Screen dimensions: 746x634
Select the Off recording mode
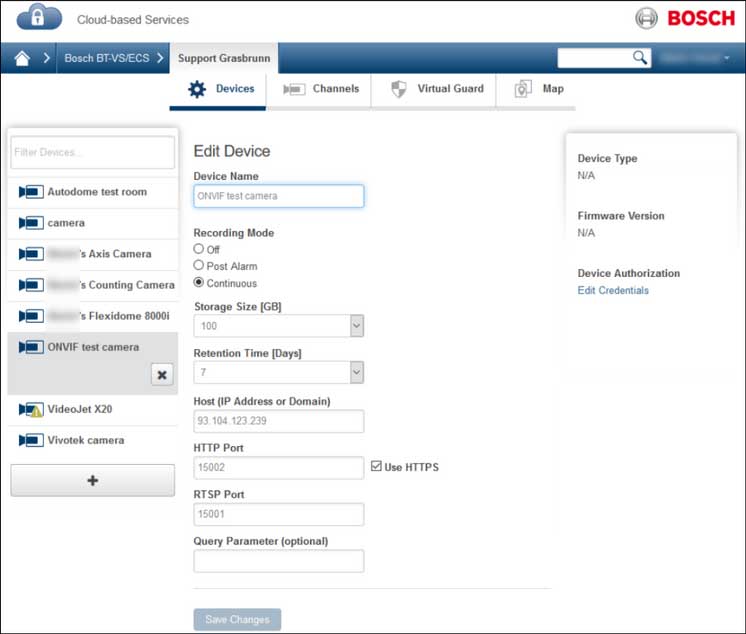coord(199,249)
